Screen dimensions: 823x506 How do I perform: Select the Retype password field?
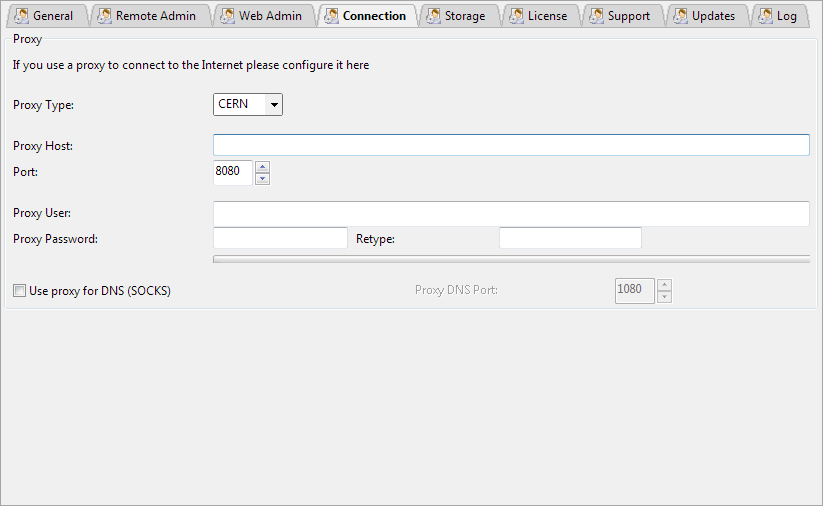pos(569,238)
